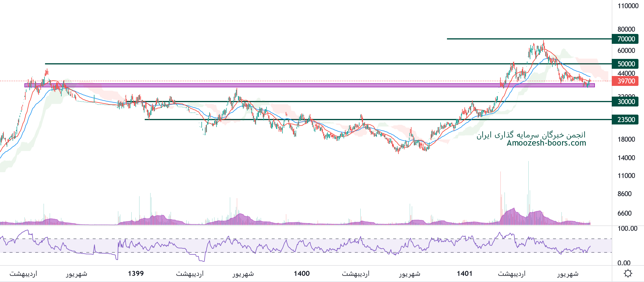Click the 1399 year label on time axis
Image resolution: width=644 pixels, height=282 pixels.
(136, 273)
